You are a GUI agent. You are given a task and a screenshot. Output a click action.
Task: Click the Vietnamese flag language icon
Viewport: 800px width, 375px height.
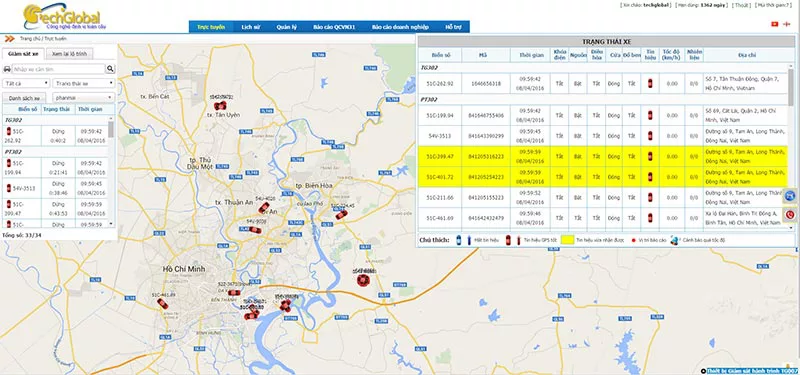click(x=774, y=24)
